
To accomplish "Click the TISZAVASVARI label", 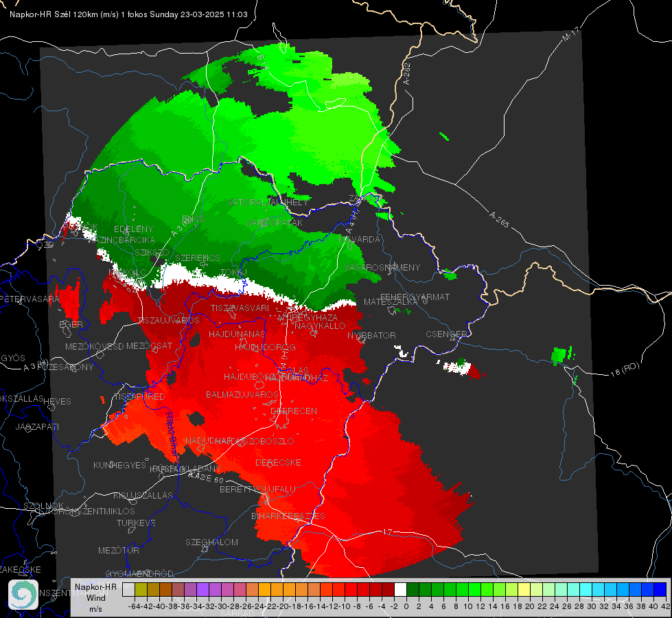I will point(240,308).
